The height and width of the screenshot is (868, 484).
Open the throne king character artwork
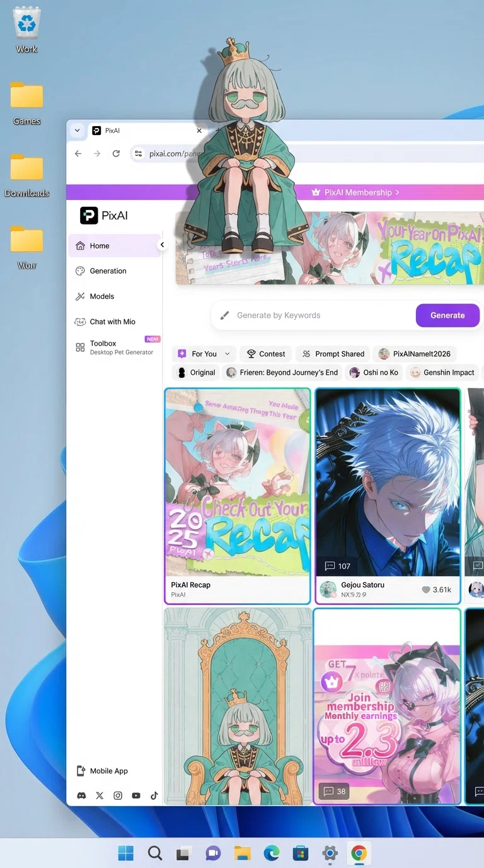point(238,707)
